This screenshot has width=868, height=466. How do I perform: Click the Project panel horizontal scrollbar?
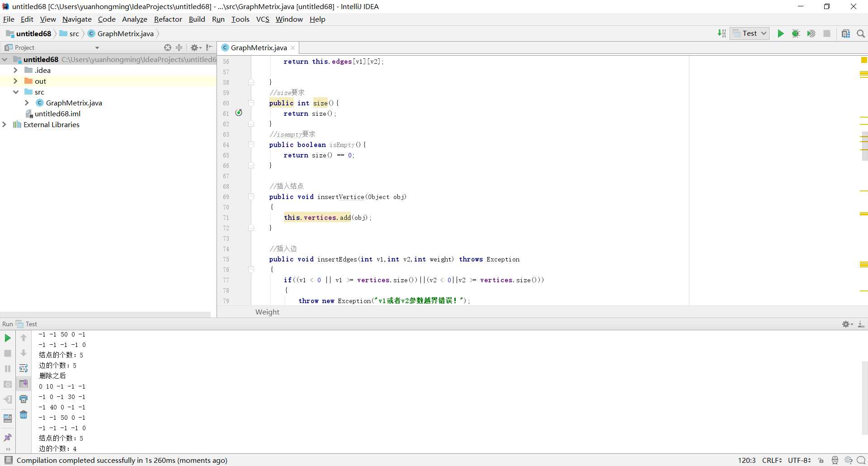[105, 314]
